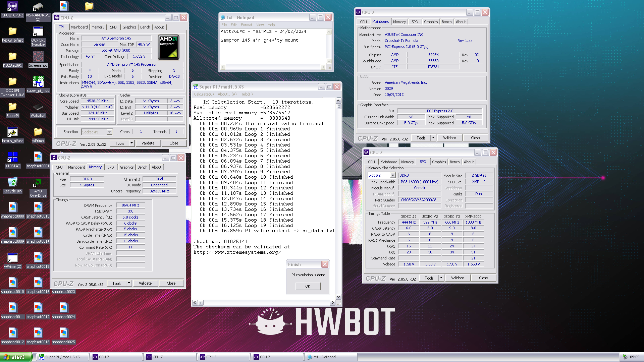Click the Super PI scroll down arrow
The width and height of the screenshot is (644, 362).
pyautogui.click(x=338, y=297)
